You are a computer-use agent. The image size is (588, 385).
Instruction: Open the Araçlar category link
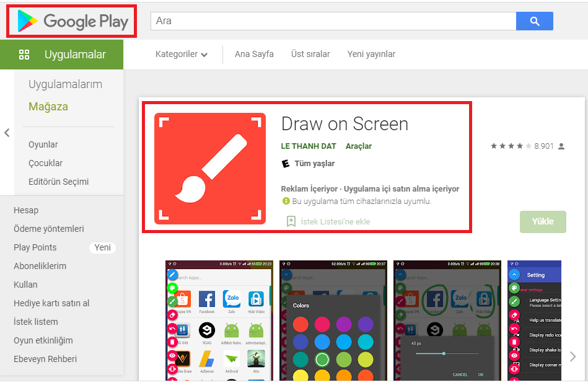[359, 146]
